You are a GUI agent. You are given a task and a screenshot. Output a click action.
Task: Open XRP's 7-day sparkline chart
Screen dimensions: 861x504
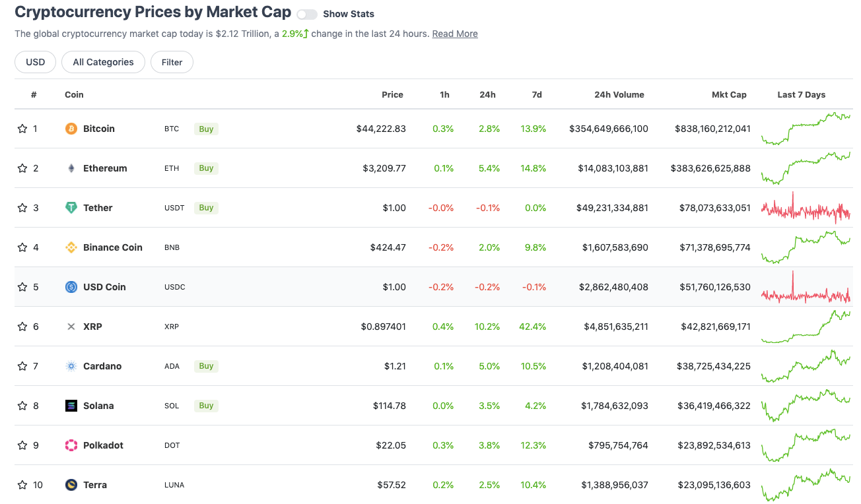point(806,327)
